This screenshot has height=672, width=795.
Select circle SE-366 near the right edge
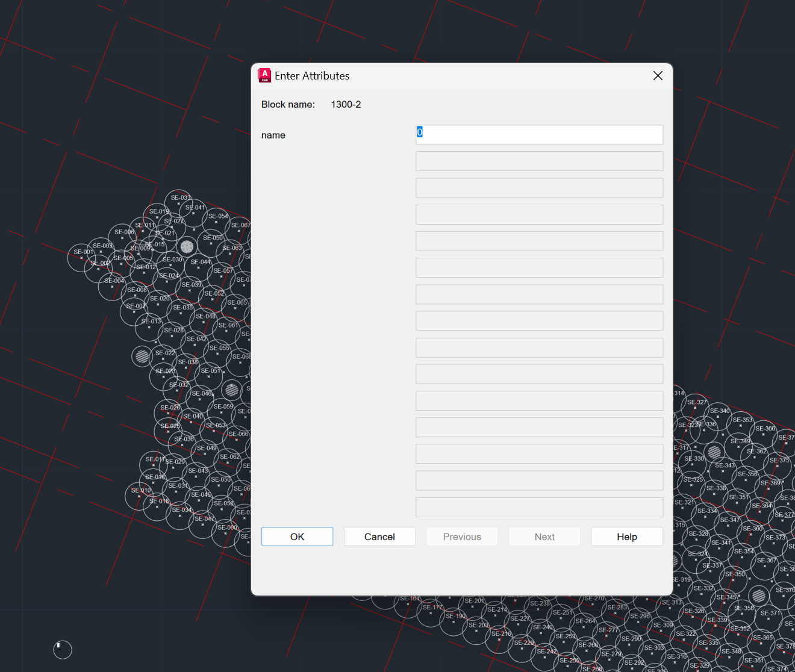(x=765, y=428)
